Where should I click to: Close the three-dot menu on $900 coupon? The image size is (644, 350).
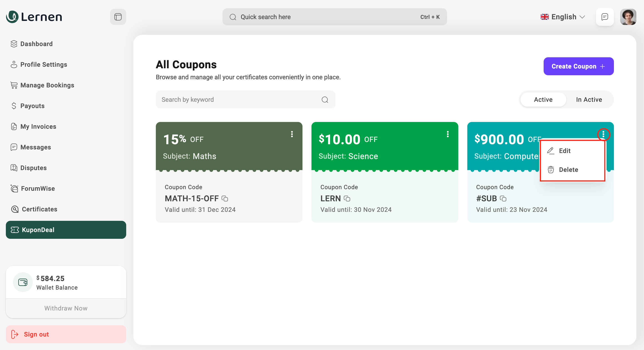[x=603, y=134]
